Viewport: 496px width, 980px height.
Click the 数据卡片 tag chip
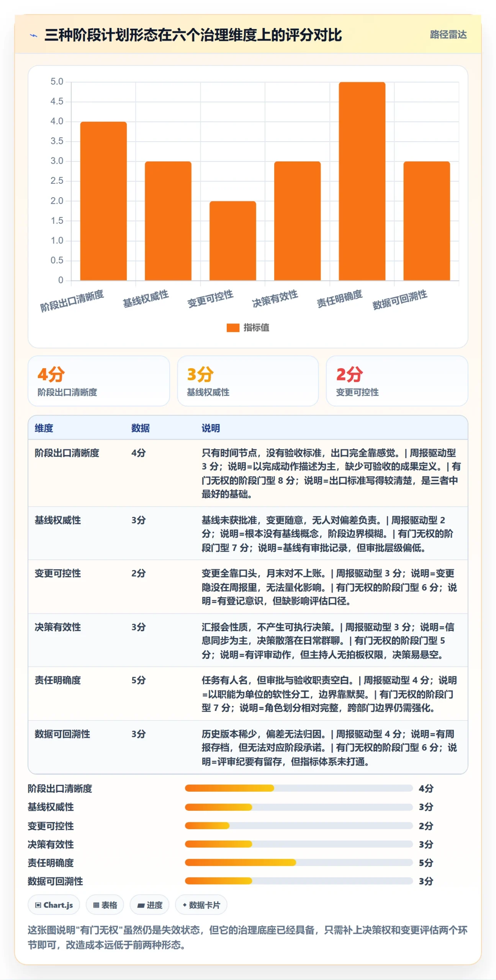click(201, 905)
